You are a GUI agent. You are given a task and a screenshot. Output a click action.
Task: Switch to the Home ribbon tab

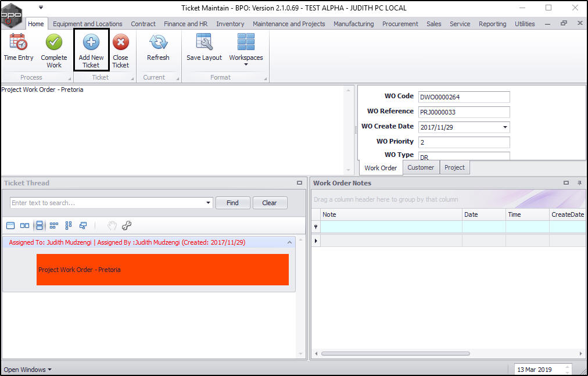36,24
